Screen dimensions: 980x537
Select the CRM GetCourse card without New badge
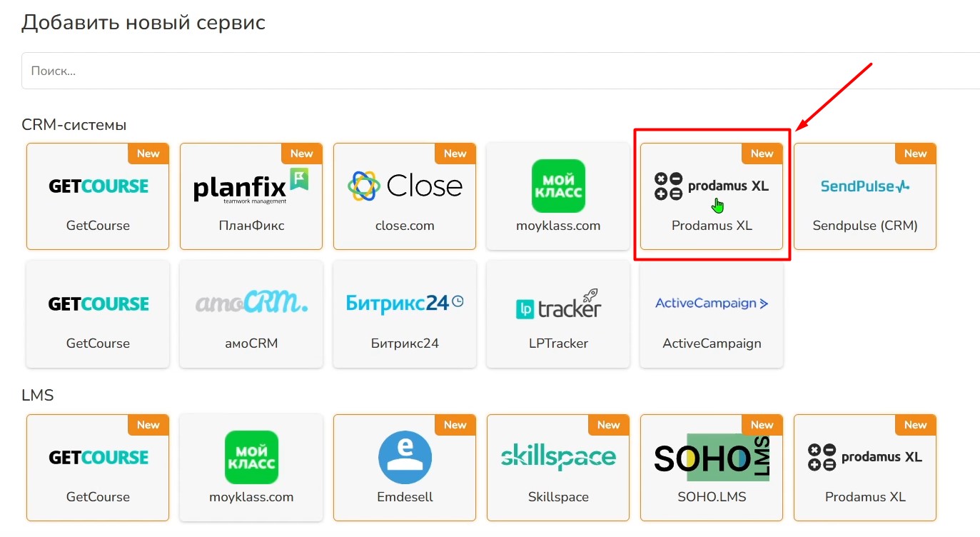tap(98, 314)
